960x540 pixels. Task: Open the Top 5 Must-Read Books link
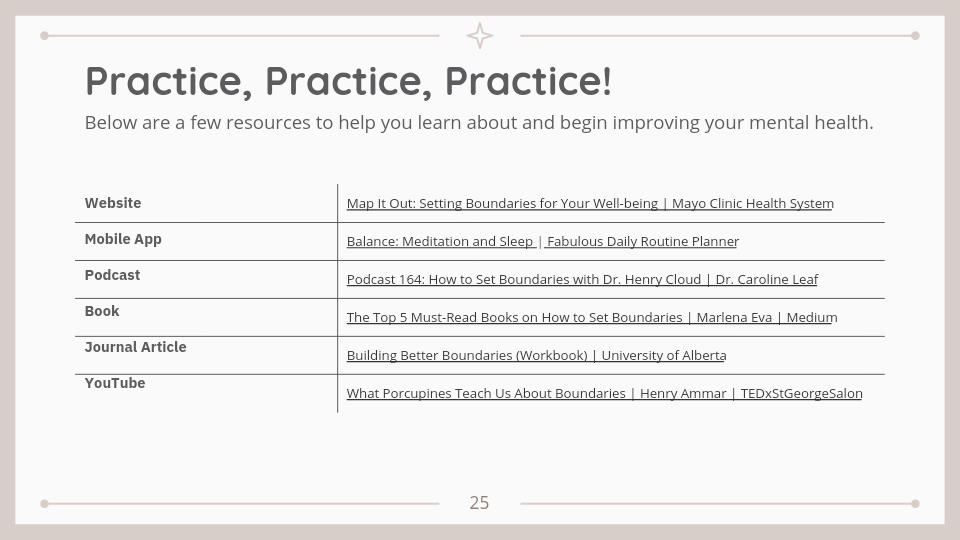[591, 317]
